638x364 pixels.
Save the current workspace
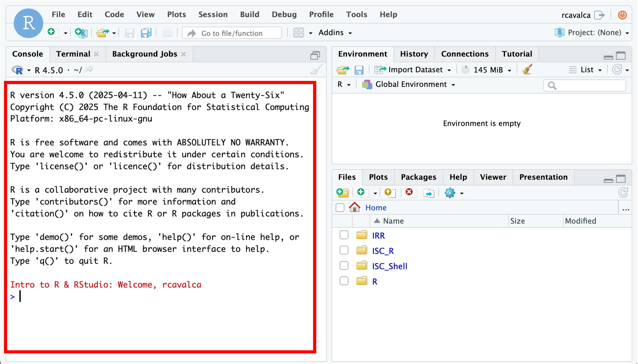[359, 70]
